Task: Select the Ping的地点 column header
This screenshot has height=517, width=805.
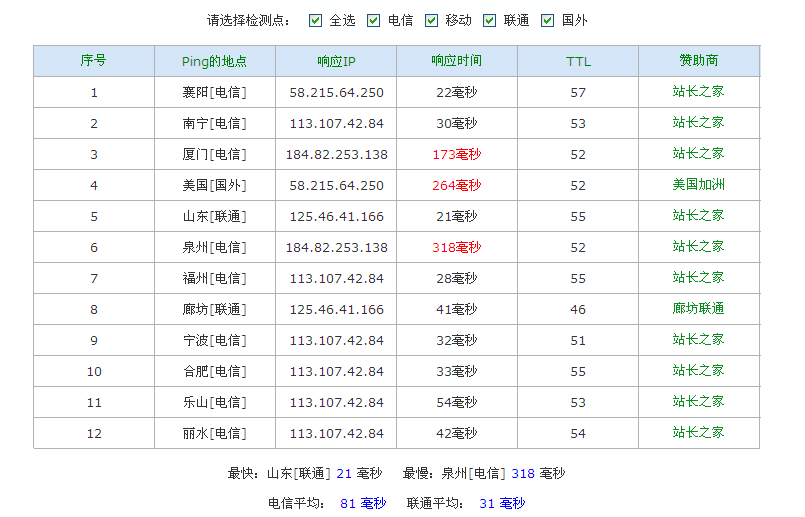Action: point(214,61)
